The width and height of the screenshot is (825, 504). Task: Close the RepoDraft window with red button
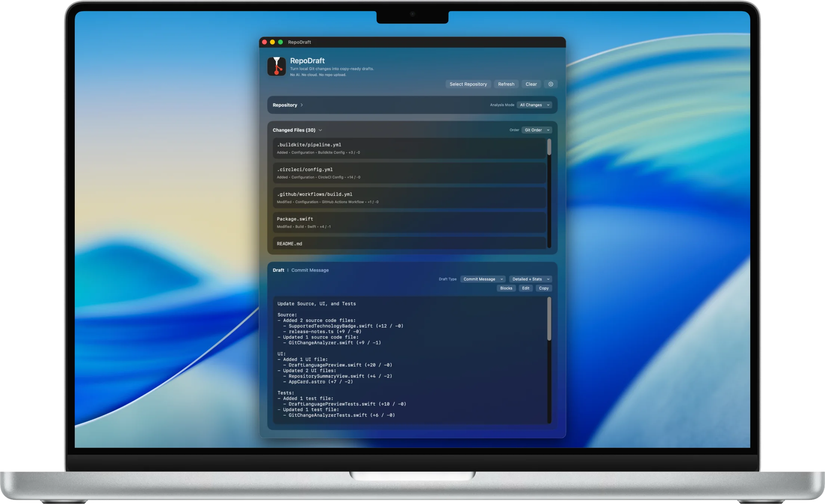click(265, 42)
